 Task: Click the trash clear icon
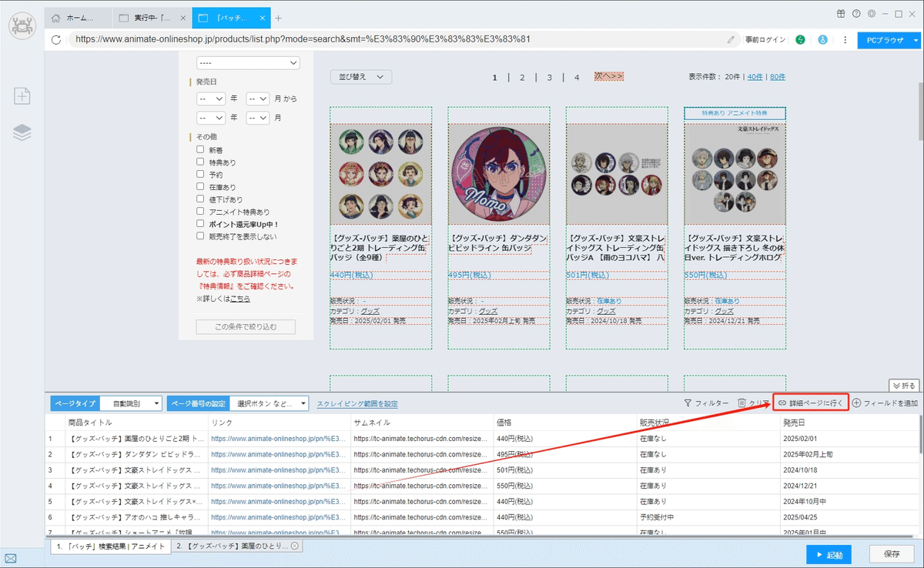tap(742, 403)
